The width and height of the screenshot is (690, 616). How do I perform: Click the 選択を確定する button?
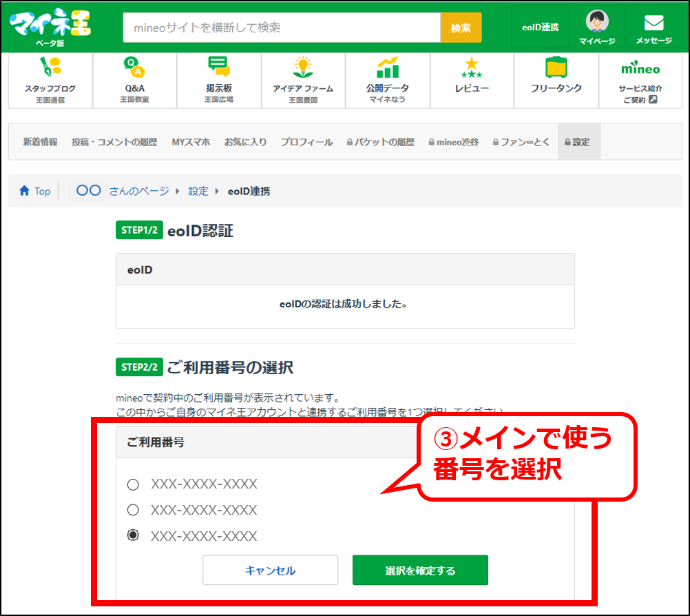pos(420,570)
